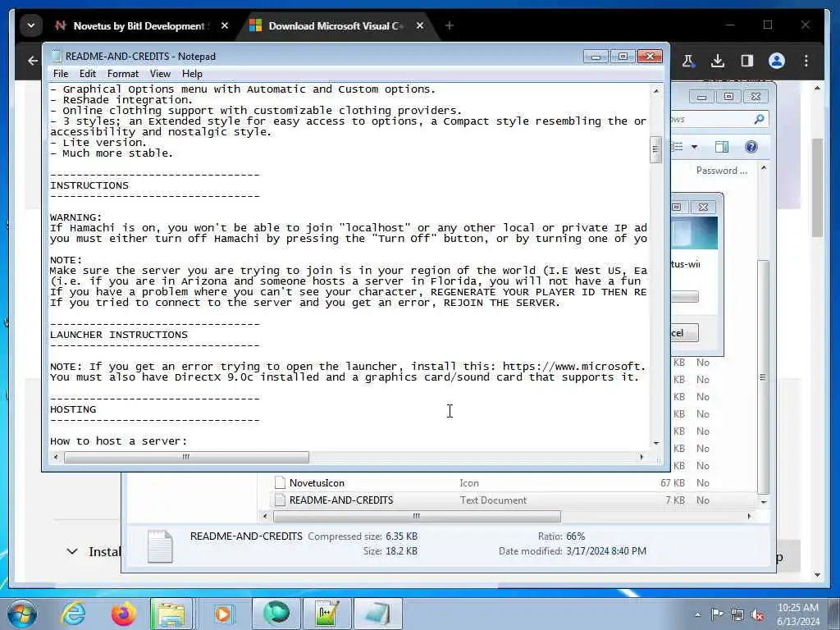Screen dimensions: 840x630
Task: Open the network tray icon
Action: coord(737,614)
